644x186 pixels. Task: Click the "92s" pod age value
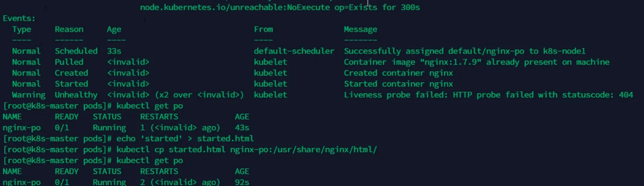[242, 182]
